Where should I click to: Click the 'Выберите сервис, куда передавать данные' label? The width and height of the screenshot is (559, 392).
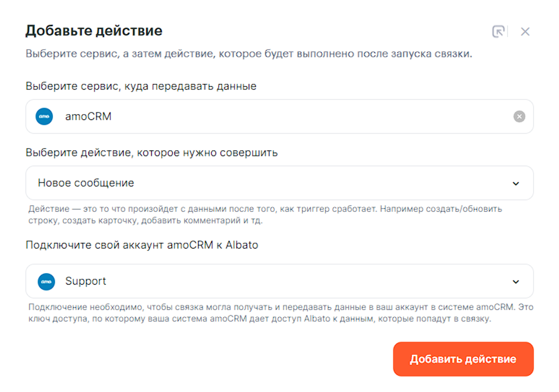141,86
